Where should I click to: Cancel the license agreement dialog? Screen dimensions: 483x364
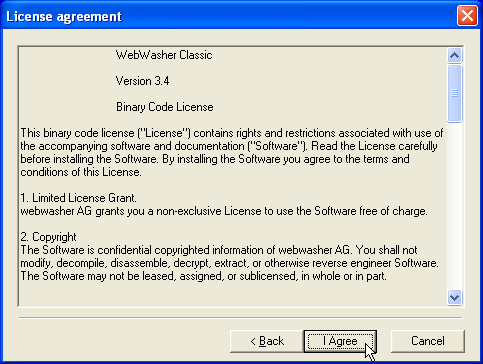(428, 341)
